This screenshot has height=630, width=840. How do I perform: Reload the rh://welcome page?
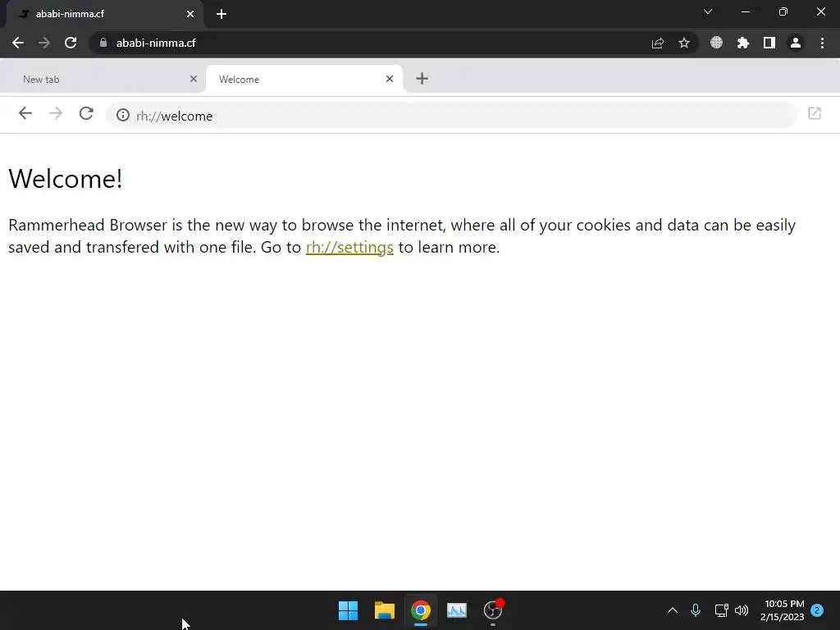point(86,113)
